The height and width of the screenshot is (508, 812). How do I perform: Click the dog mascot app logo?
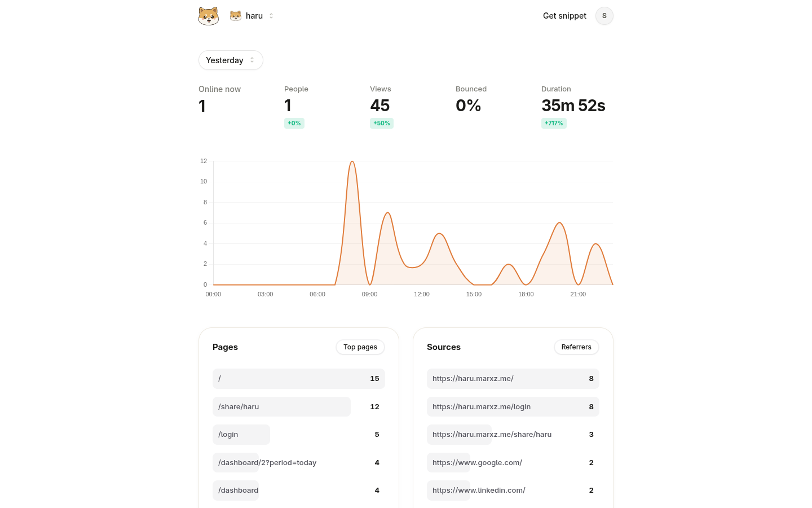tap(209, 16)
